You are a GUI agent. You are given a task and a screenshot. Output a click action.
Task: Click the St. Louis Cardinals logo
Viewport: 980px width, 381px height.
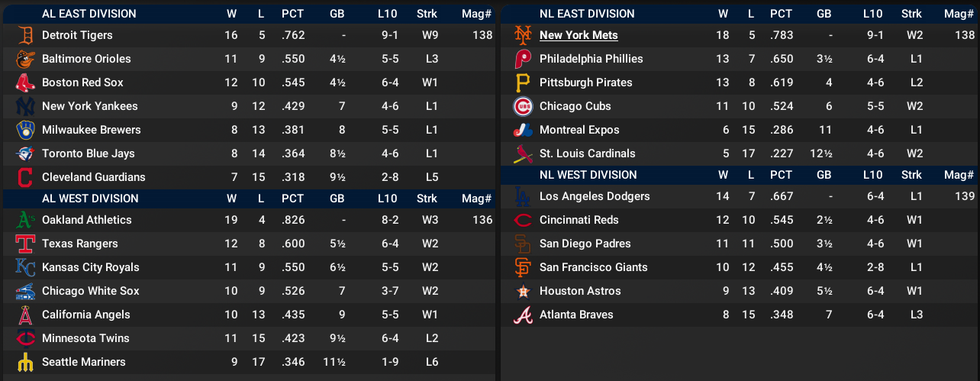(523, 153)
